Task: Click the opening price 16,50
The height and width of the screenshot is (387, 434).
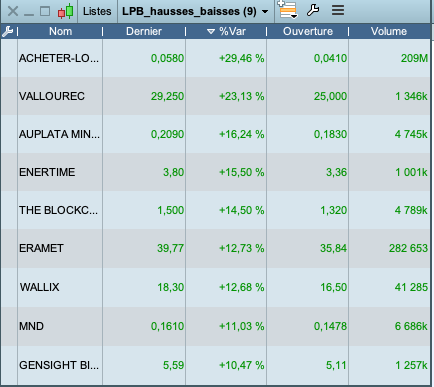Action: [333, 287]
